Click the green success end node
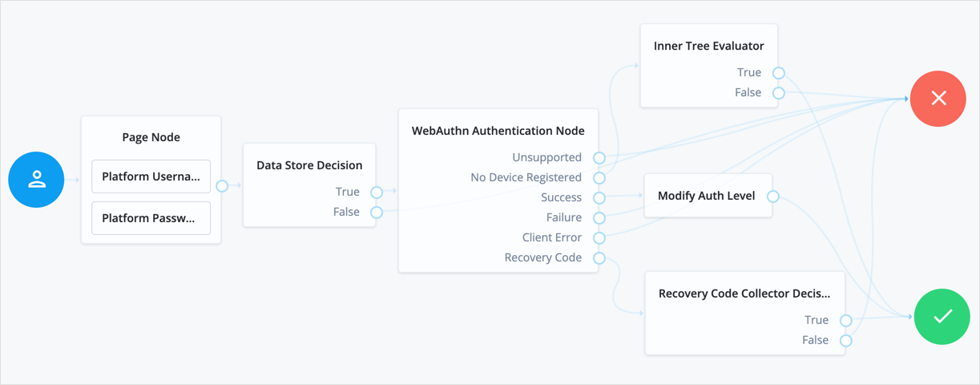The image size is (980, 385). click(942, 317)
